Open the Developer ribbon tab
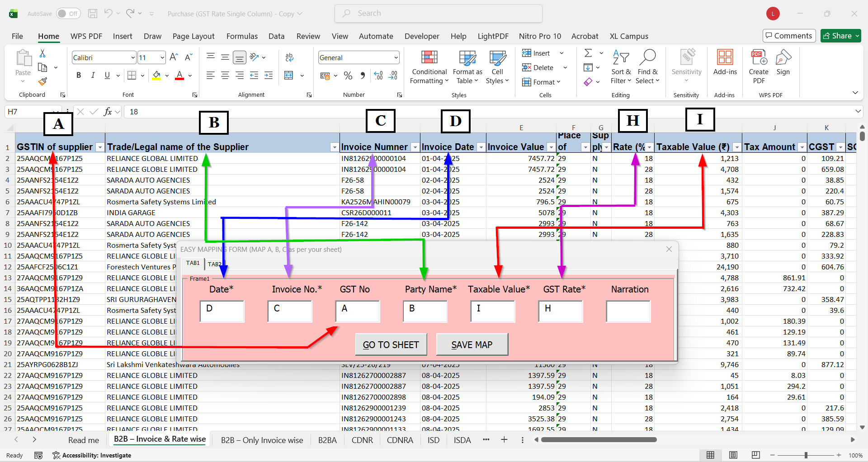Screen dimensions: 868x462 pyautogui.click(x=422, y=36)
